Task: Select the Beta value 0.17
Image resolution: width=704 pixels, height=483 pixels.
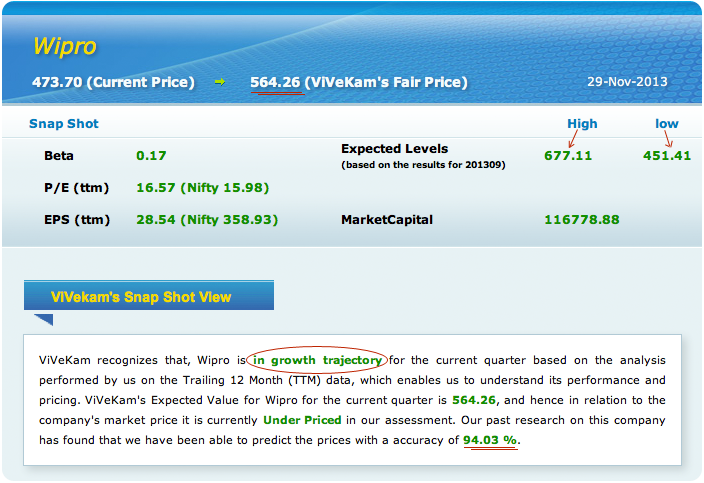Action: click(151, 156)
